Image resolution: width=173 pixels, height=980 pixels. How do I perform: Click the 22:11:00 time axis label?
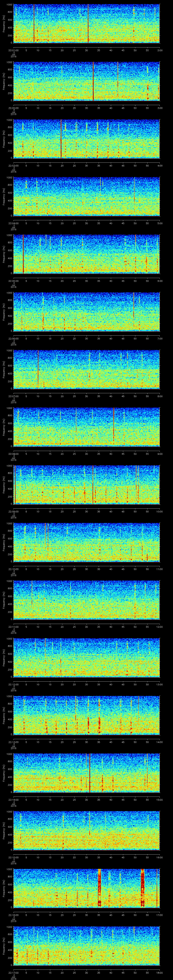tap(13, 627)
